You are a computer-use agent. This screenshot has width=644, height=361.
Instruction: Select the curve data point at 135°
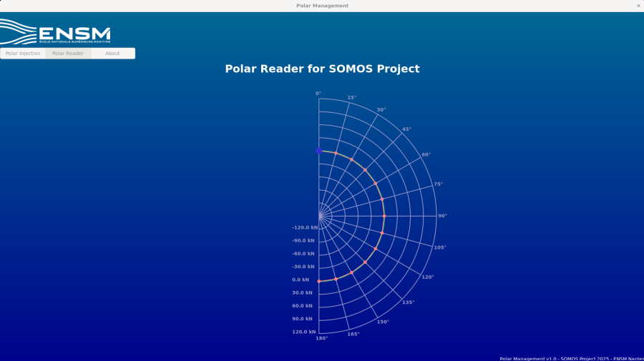365,262
